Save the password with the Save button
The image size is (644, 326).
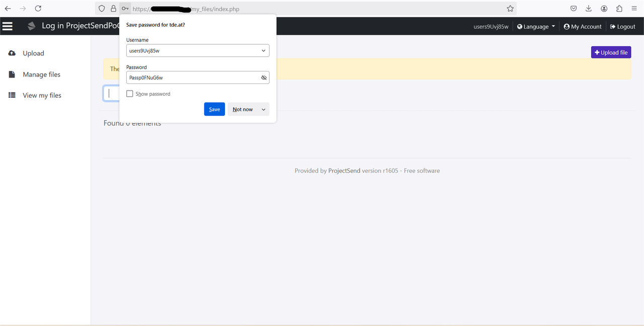coord(214,109)
